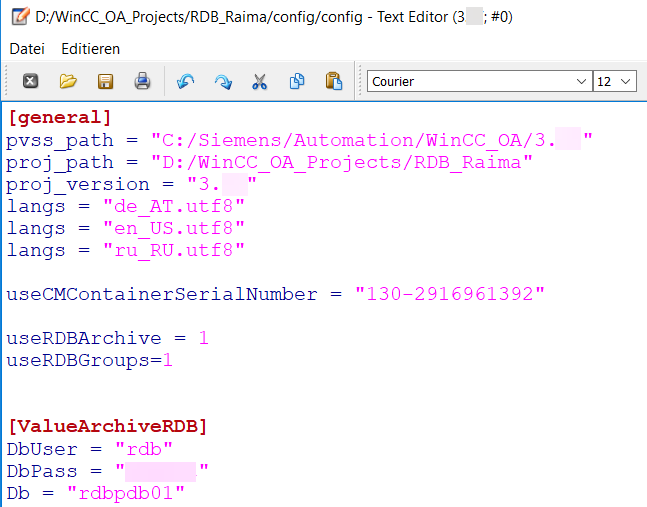Image resolution: width=647 pixels, height=507 pixels.
Task: Click inside the Courier font name field
Action: tap(470, 81)
